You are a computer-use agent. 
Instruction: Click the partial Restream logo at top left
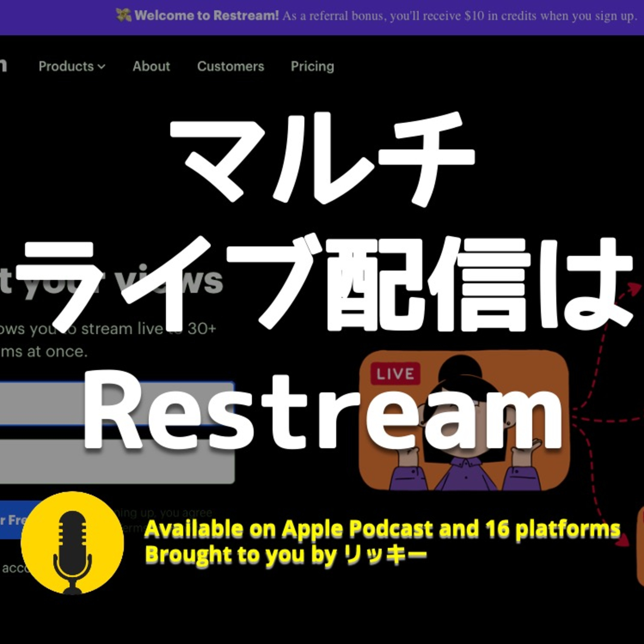pyautogui.click(x=3, y=66)
